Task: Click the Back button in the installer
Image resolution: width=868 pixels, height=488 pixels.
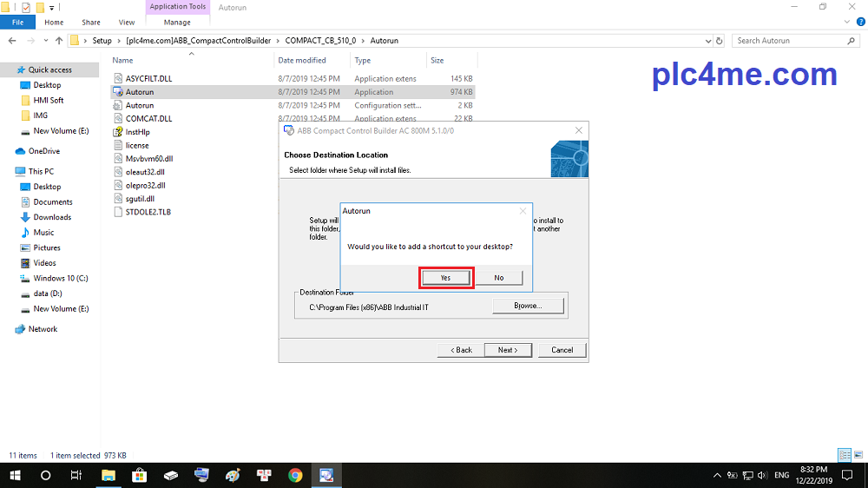Action: pyautogui.click(x=461, y=350)
